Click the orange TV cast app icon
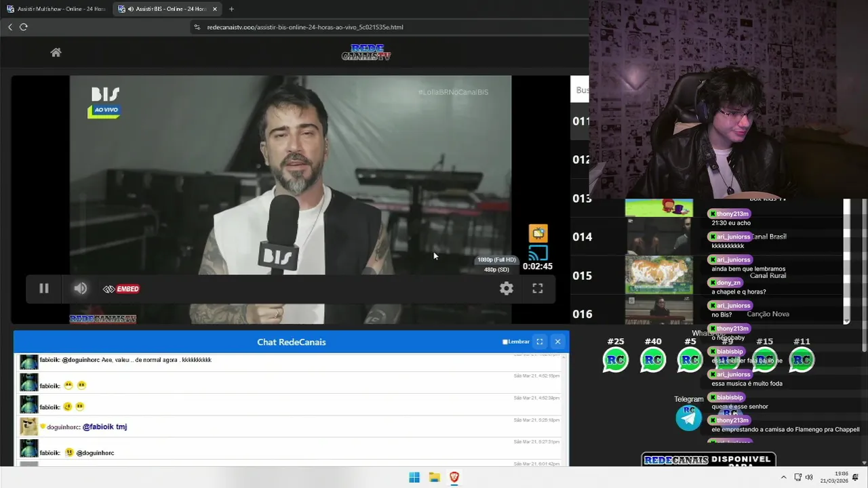 click(538, 233)
